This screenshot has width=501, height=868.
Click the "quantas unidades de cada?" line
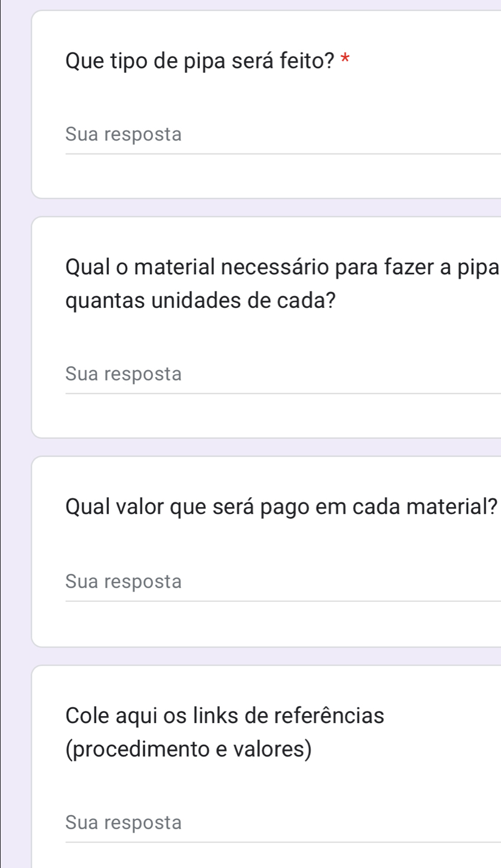(x=201, y=301)
